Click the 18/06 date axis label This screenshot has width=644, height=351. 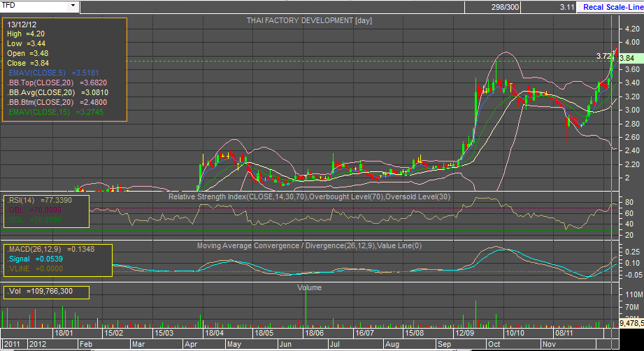314,333
